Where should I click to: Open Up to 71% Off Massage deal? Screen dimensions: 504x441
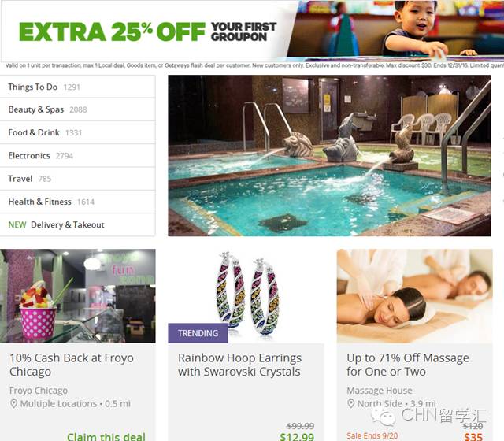(x=408, y=365)
